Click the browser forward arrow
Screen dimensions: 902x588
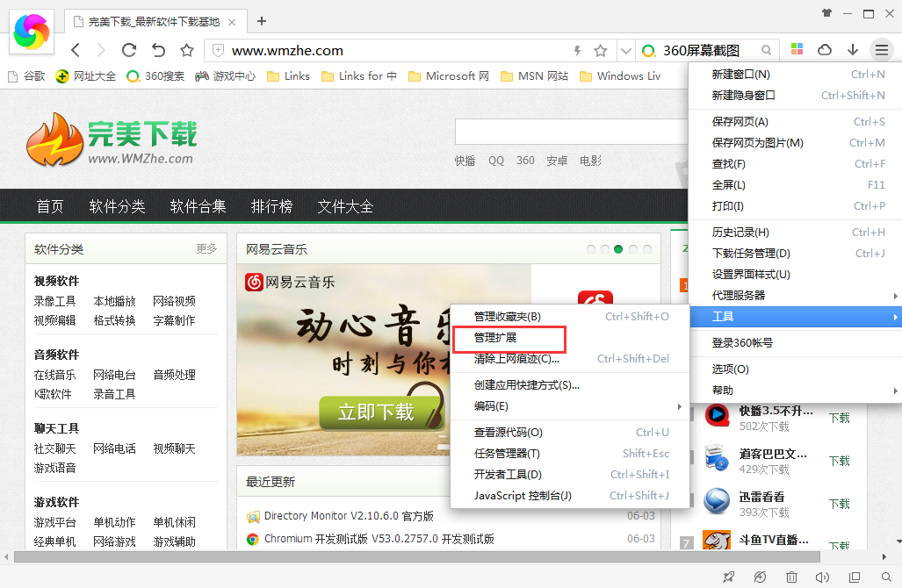(101, 50)
